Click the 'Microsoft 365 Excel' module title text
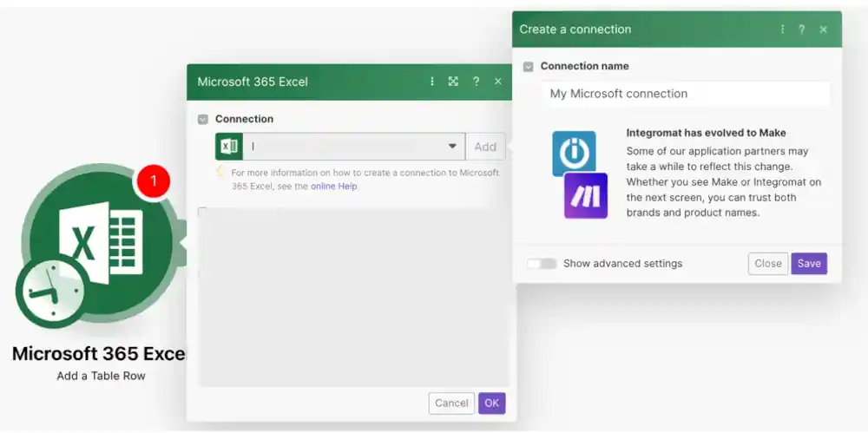 99,353
